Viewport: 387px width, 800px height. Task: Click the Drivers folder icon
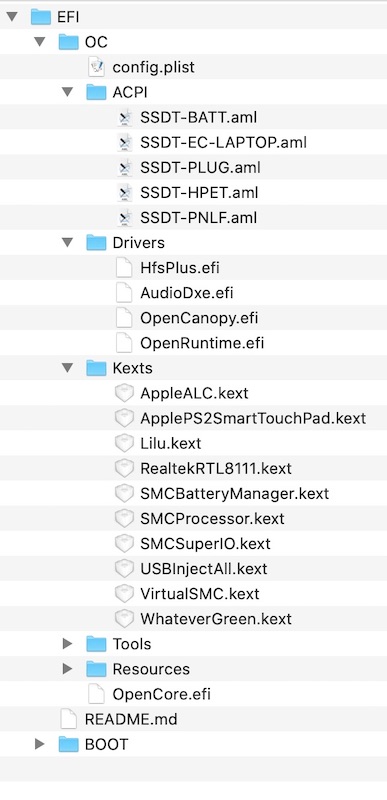click(96, 242)
